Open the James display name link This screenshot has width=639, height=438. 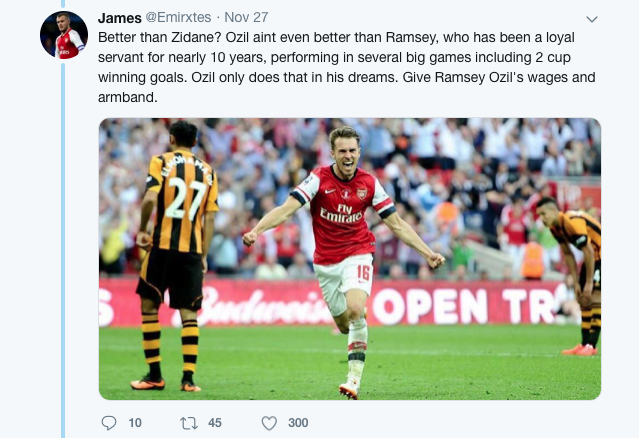click(x=120, y=18)
